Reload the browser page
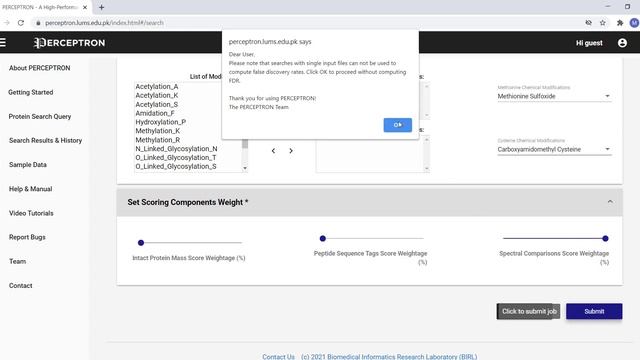This screenshot has width=640, height=360. point(20,23)
